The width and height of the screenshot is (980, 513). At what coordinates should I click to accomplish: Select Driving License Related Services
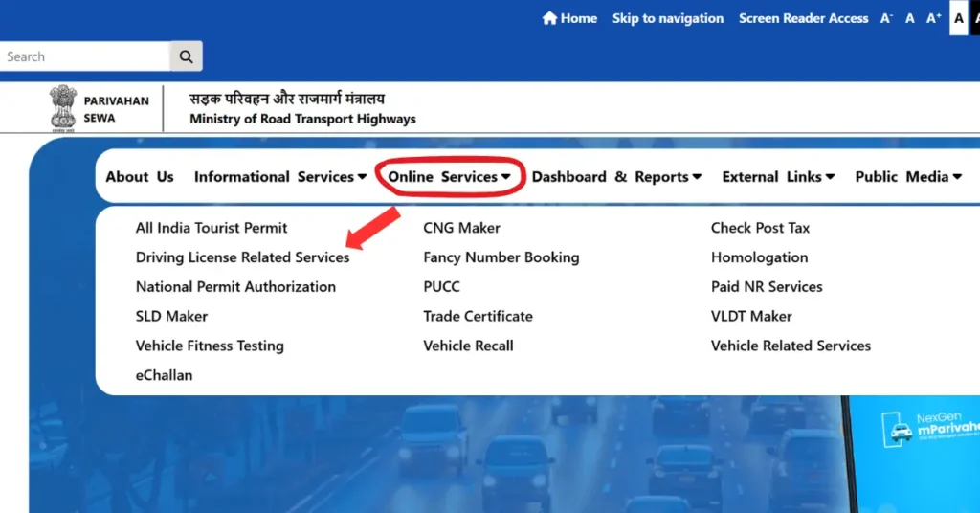242,257
